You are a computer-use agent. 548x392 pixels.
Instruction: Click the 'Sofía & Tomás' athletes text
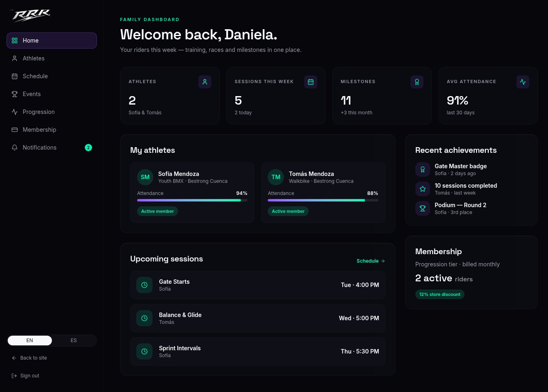click(x=145, y=113)
